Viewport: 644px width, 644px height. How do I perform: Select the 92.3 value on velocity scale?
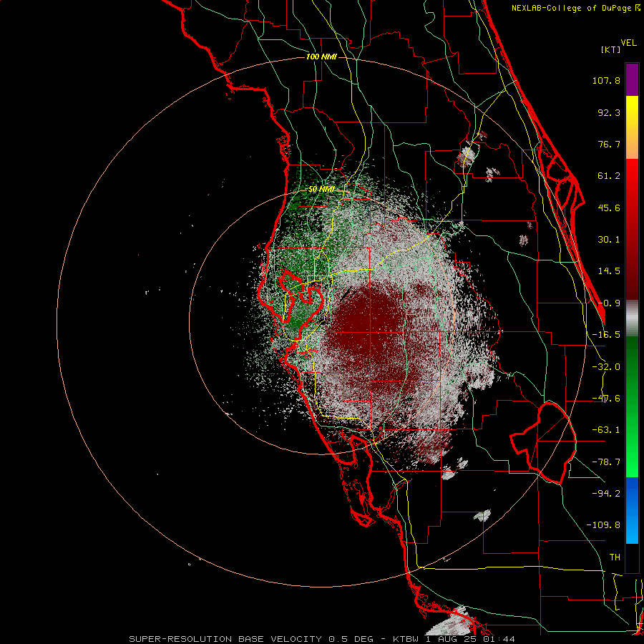(x=609, y=112)
